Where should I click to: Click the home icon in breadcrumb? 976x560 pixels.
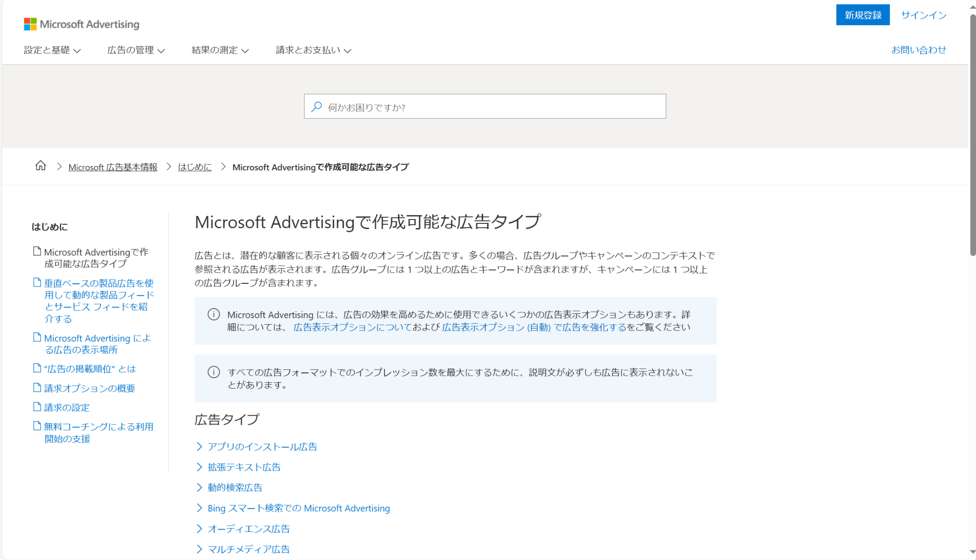[x=41, y=166]
